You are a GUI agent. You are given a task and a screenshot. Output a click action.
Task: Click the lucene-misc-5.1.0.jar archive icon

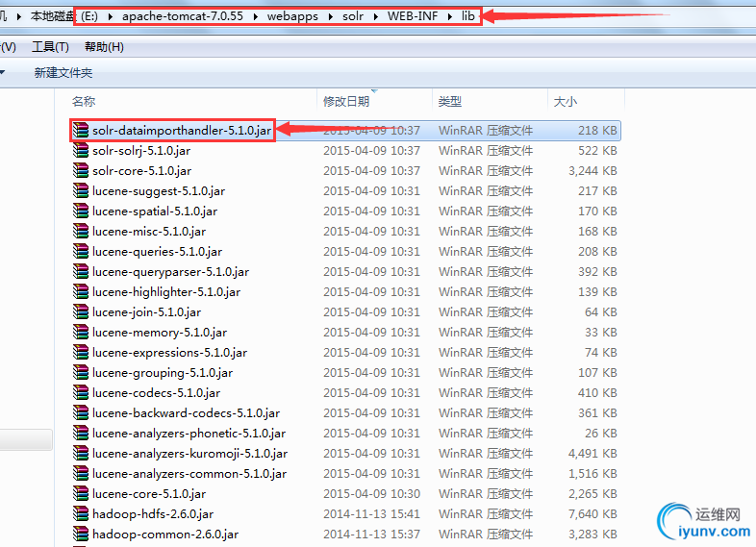pos(81,232)
